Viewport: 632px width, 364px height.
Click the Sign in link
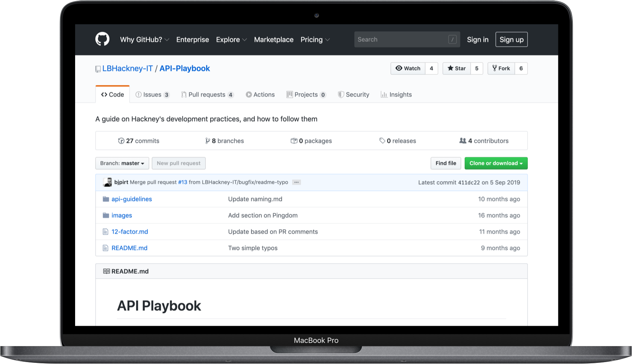click(478, 39)
